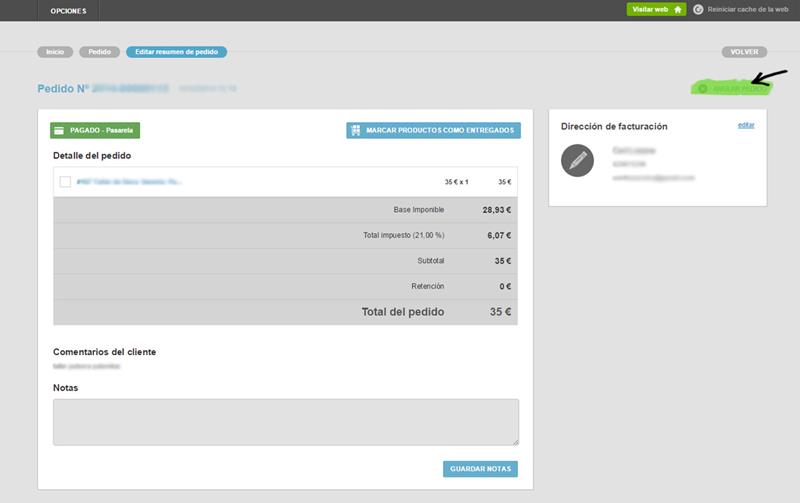
Task: Go to the Inicio breadcrumb
Action: click(x=55, y=51)
